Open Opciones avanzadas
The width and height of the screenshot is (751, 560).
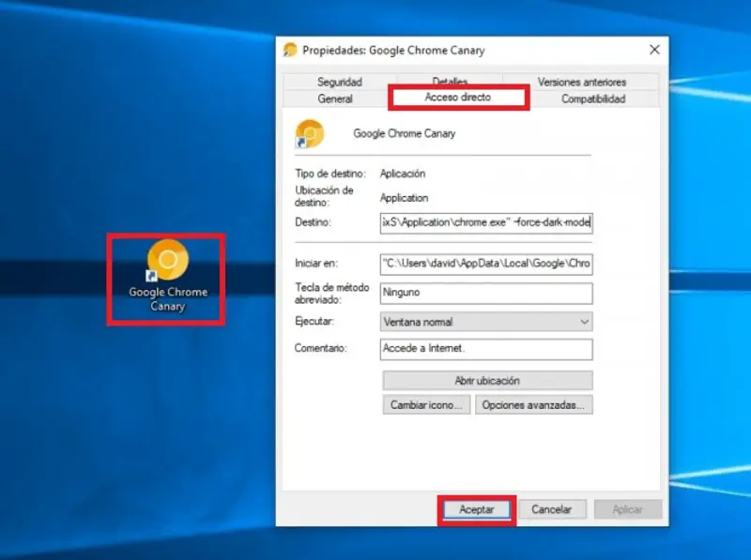coord(533,404)
